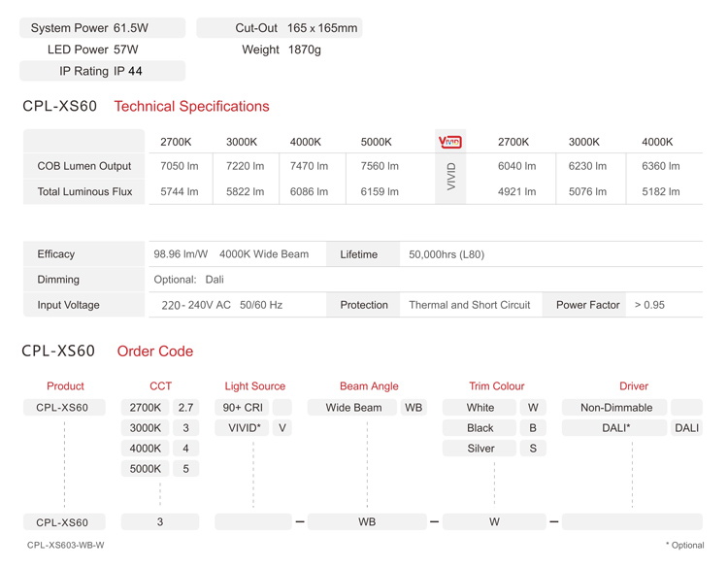Choose the 4000K CCT option

pos(146,449)
